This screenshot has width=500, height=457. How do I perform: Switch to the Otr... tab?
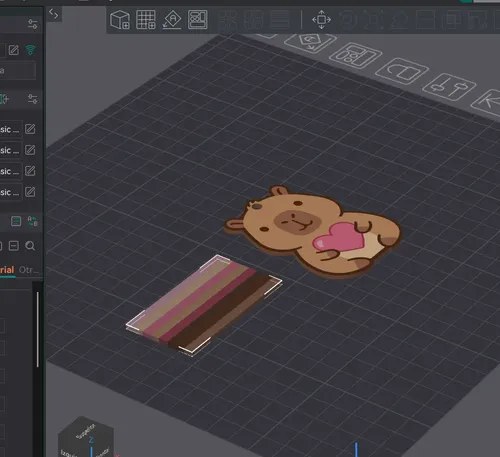tap(29, 270)
